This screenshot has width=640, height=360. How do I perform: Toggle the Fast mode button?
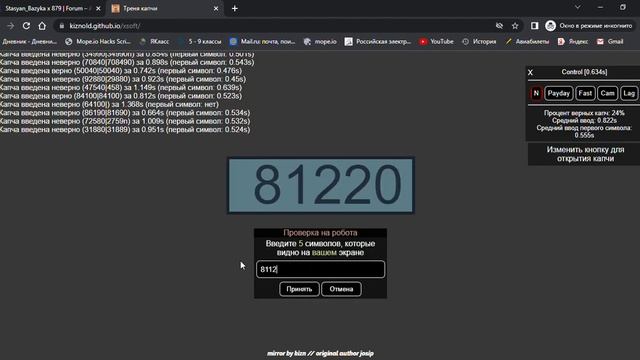click(x=585, y=93)
